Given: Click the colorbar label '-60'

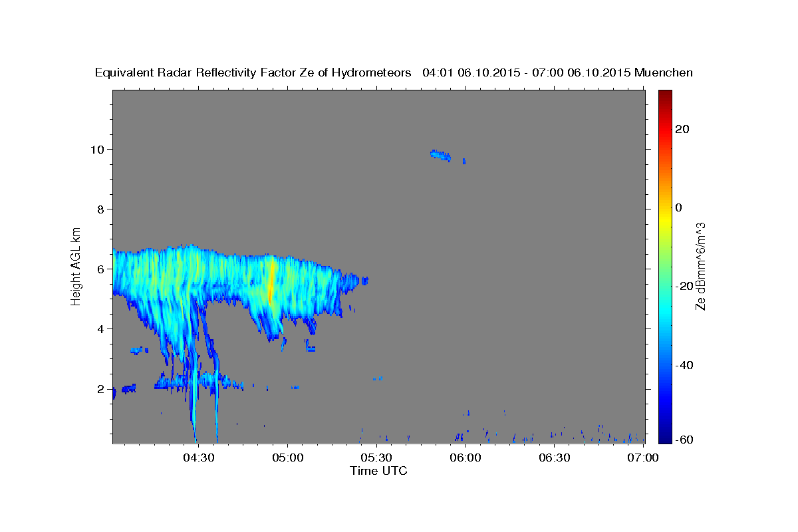Looking at the screenshot, I should 684,439.
